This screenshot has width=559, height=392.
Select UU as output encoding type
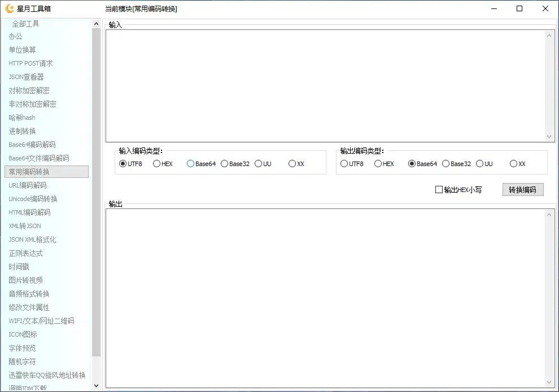pyautogui.click(x=484, y=164)
